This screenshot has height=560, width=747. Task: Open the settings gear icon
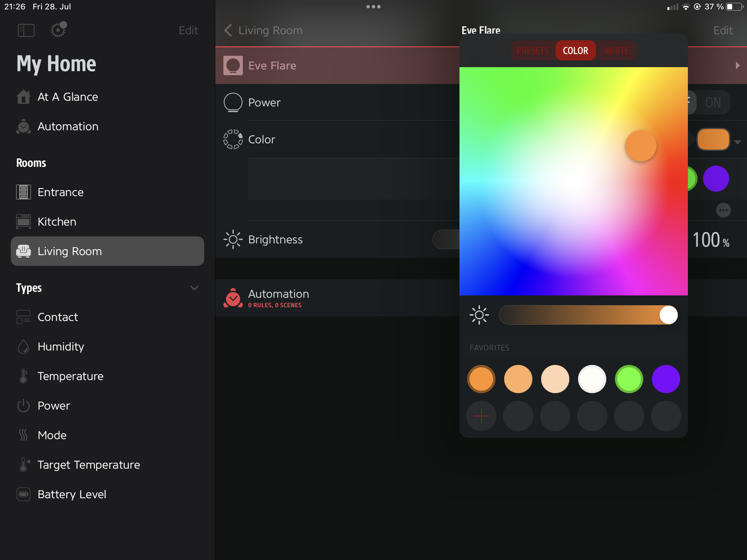click(x=58, y=30)
